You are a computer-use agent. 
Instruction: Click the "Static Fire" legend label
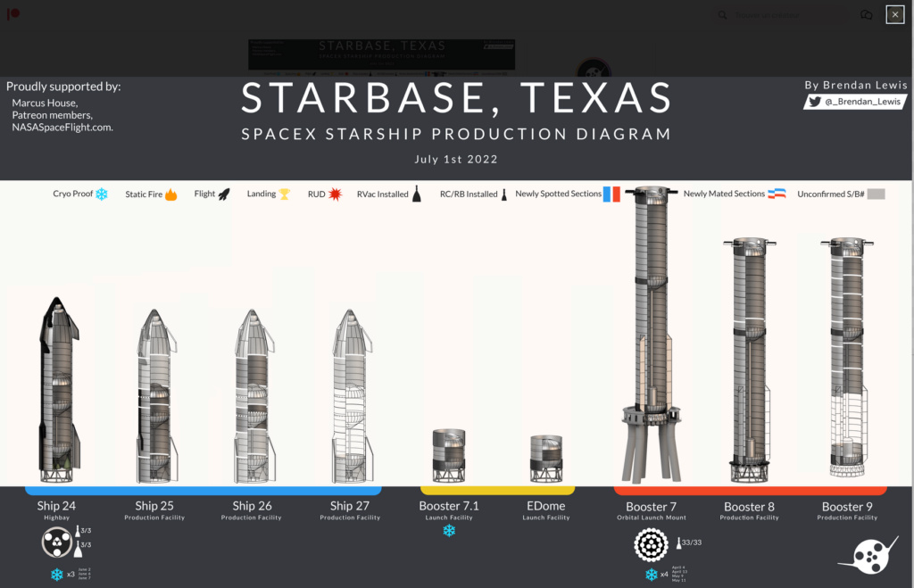pos(144,194)
